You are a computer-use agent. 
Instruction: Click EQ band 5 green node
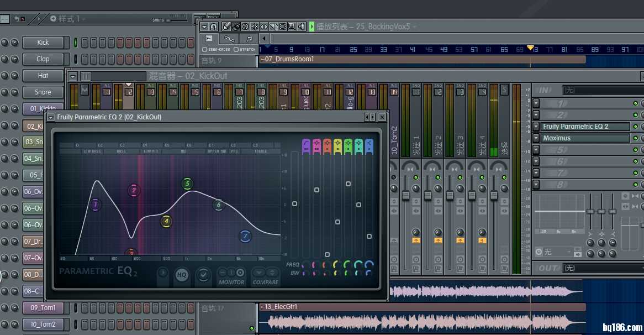pyautogui.click(x=187, y=184)
